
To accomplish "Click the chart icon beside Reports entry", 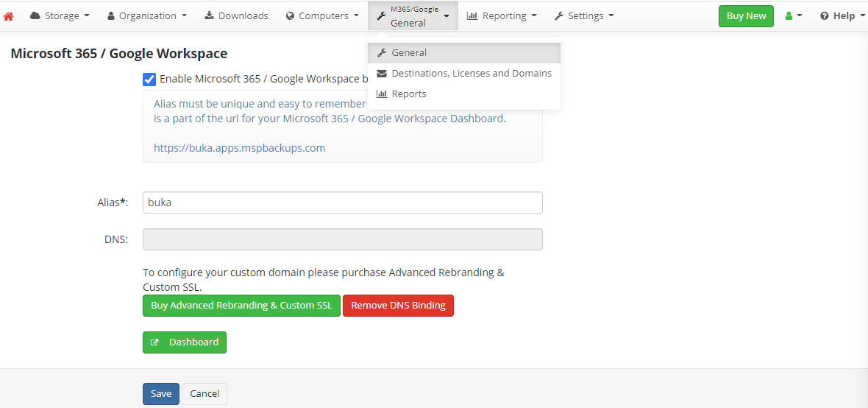I will [x=382, y=94].
